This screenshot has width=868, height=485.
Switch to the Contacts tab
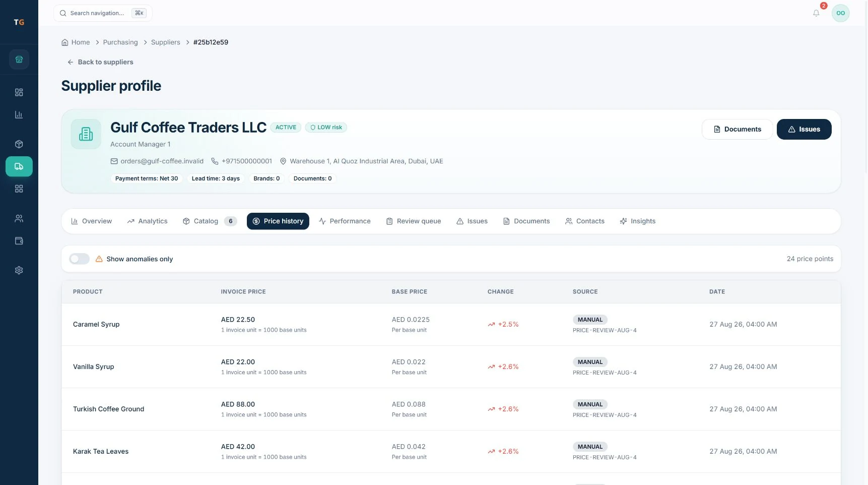pyautogui.click(x=585, y=221)
